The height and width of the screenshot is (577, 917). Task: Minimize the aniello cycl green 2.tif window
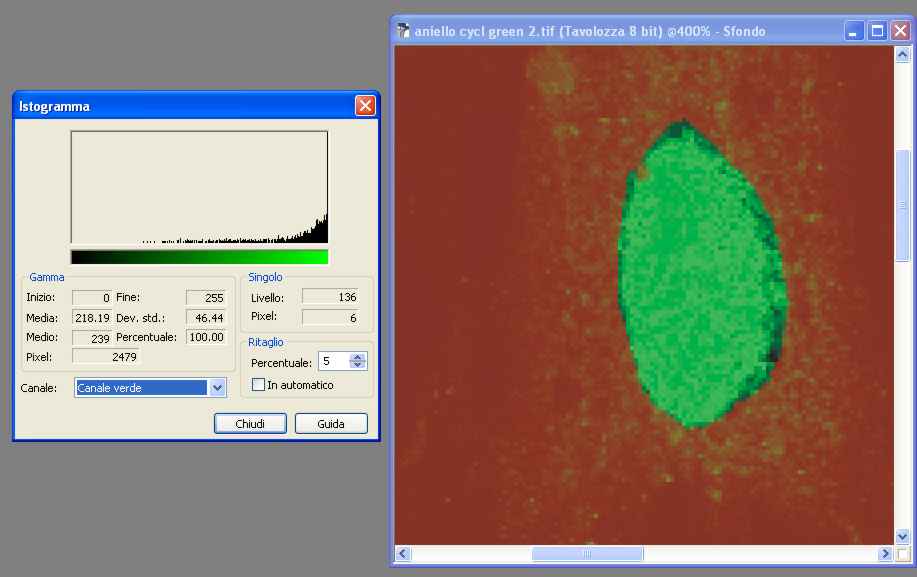coord(854,31)
